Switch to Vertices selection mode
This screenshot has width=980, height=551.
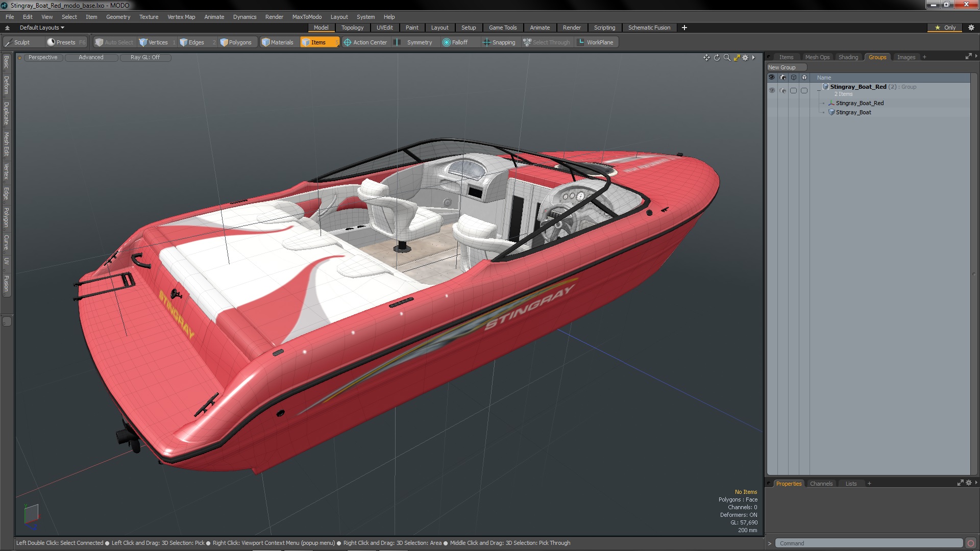click(158, 42)
